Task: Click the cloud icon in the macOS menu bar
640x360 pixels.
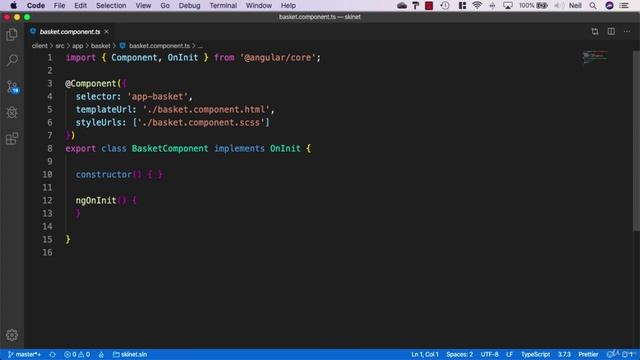Action: [402, 5]
